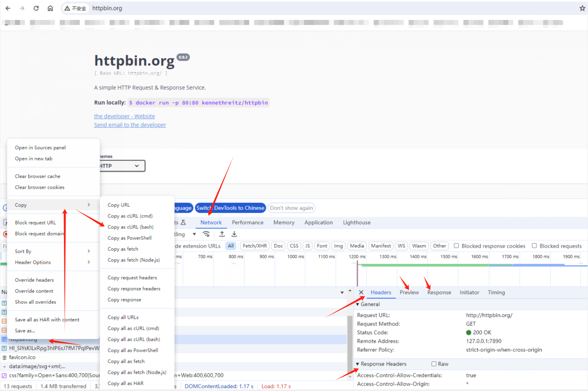Open the Preview tab
This screenshot has height=391, width=588.
tap(409, 293)
